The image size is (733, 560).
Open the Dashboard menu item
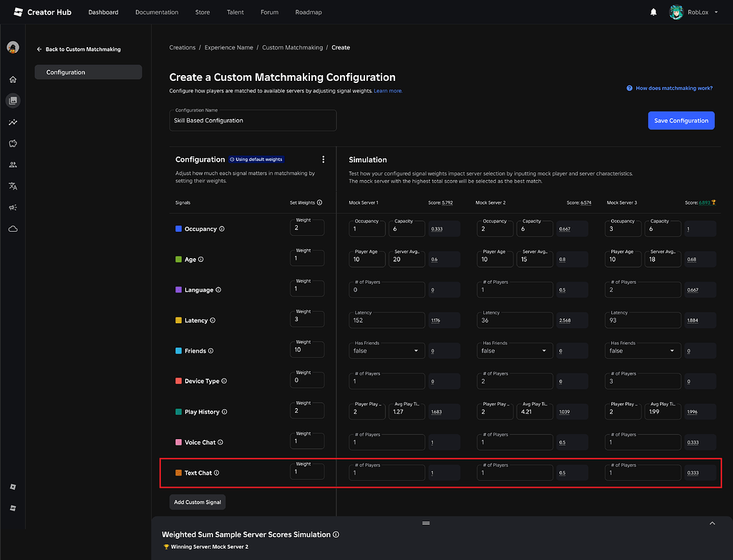click(x=103, y=11)
